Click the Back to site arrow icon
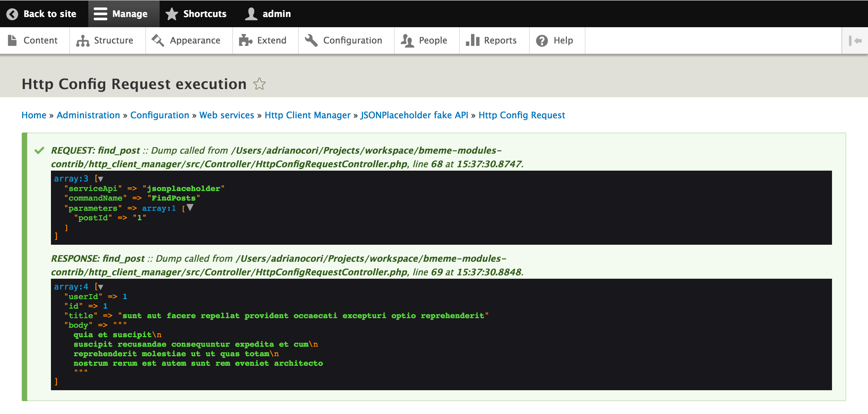 (13, 14)
